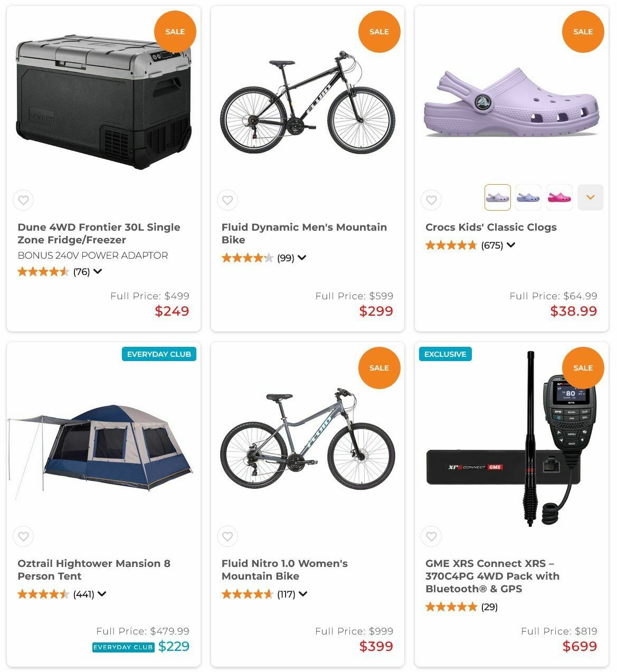Expand ratings for Dune fridge (76)
This screenshot has width=617, height=672.
(98, 271)
